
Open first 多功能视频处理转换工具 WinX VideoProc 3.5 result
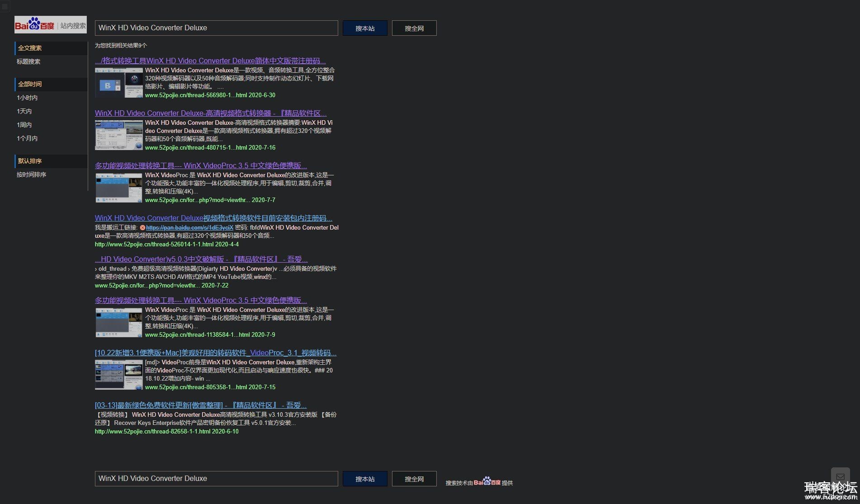[x=201, y=165]
